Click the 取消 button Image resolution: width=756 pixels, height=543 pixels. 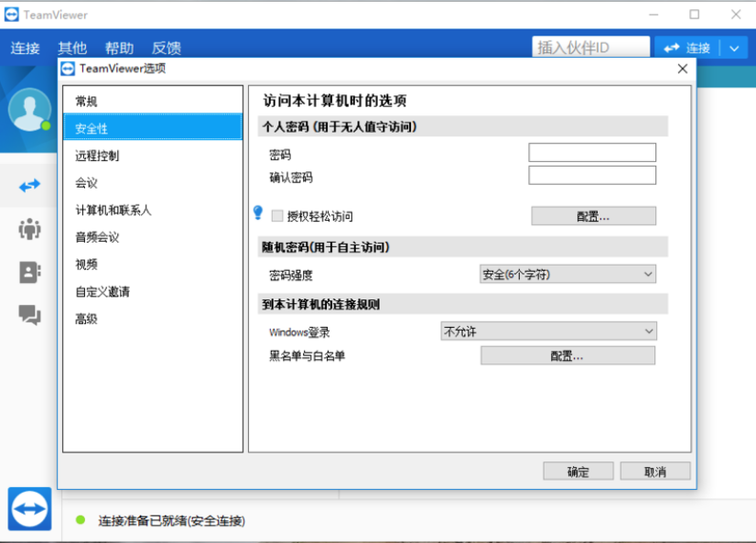point(655,472)
